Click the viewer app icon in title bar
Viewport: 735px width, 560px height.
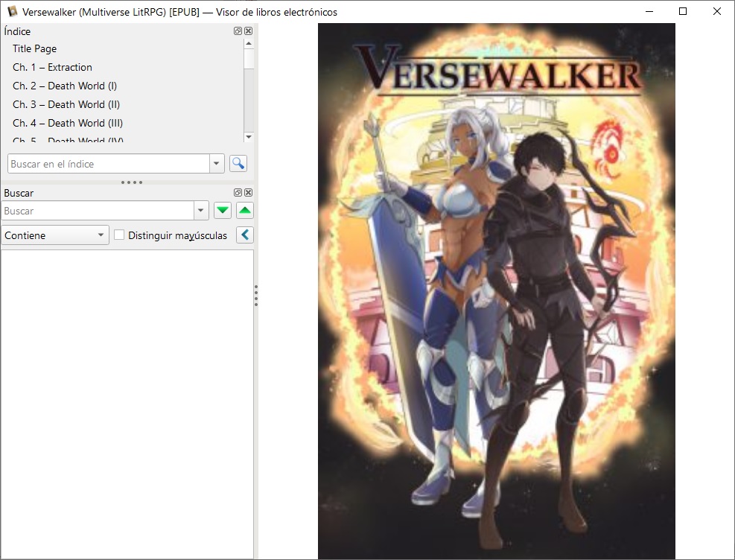12,11
